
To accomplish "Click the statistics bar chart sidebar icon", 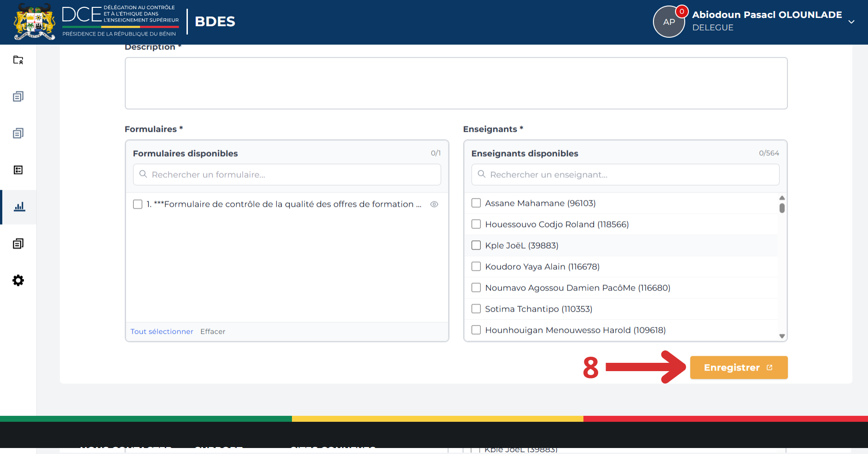I will (x=19, y=207).
